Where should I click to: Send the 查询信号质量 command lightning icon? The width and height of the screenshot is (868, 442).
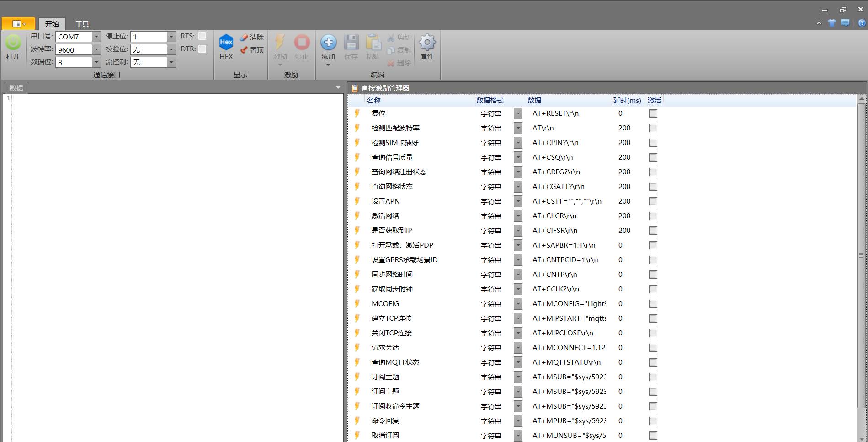tap(357, 157)
